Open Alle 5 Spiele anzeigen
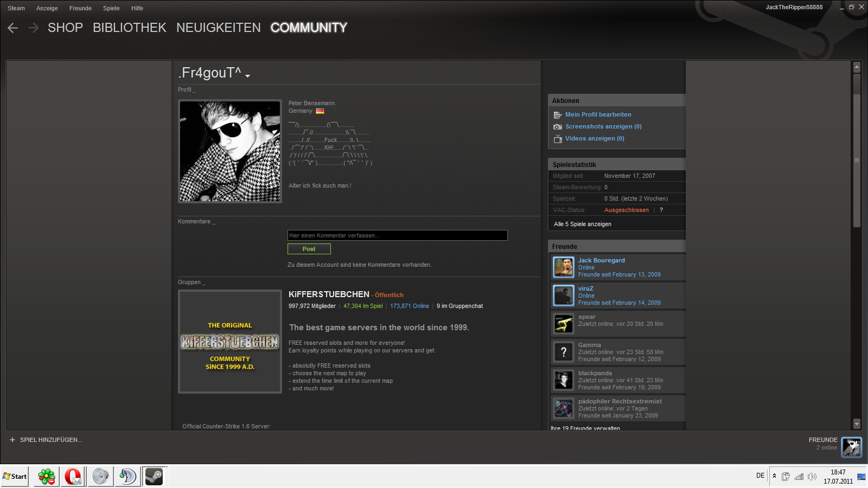 [583, 224]
